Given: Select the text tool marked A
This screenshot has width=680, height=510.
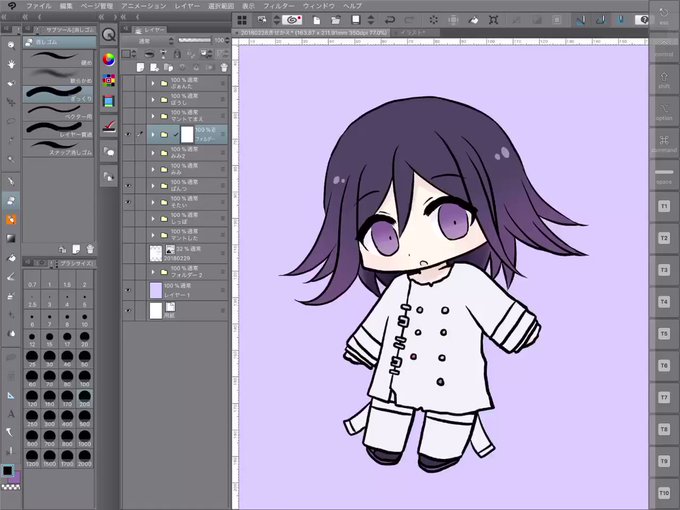Looking at the screenshot, I should click(x=11, y=414).
